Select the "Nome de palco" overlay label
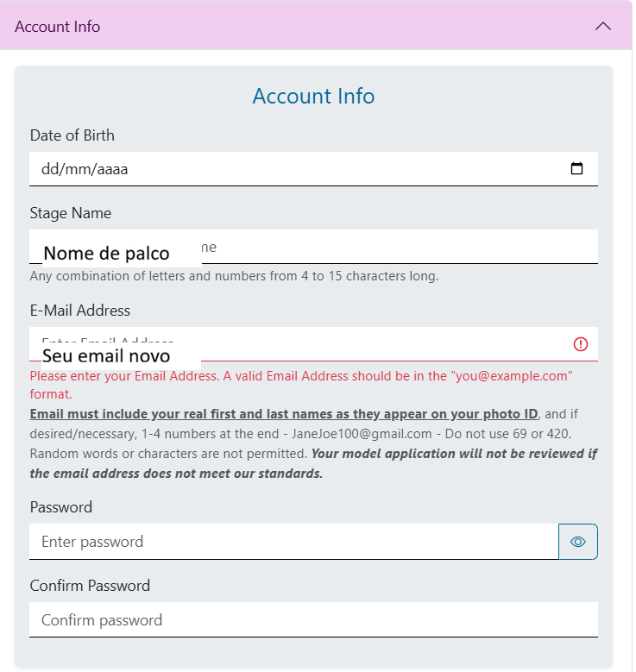 tap(106, 254)
